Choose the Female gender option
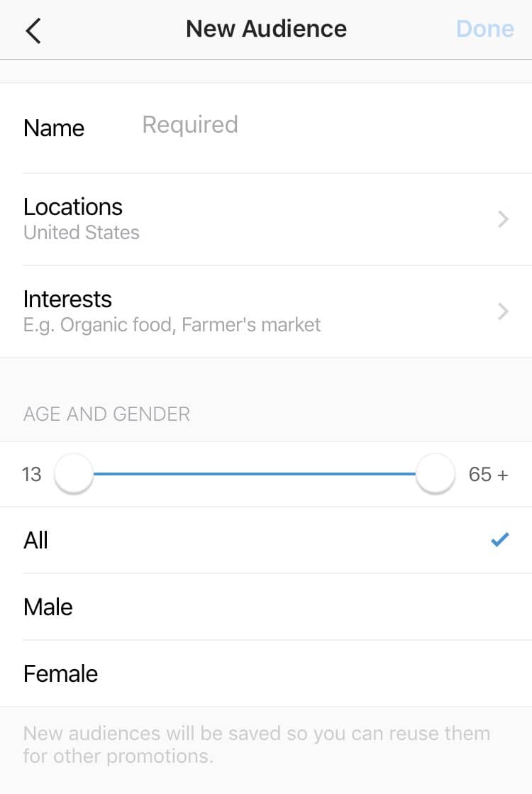The height and width of the screenshot is (794, 532). [266, 673]
